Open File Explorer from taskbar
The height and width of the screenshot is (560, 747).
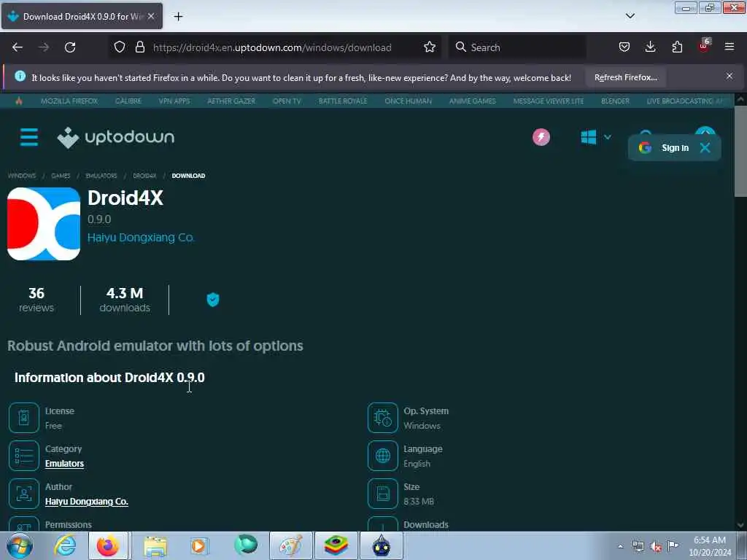[155, 545]
